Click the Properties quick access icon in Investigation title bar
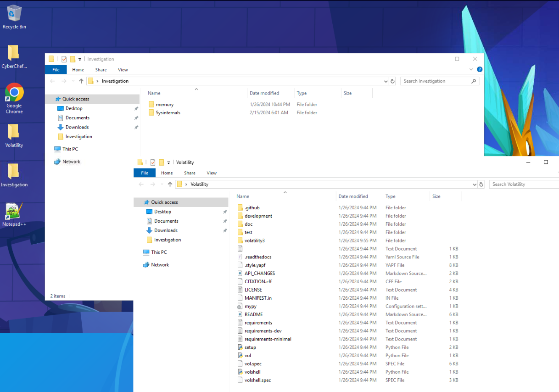The height and width of the screenshot is (392, 559). tap(64, 59)
